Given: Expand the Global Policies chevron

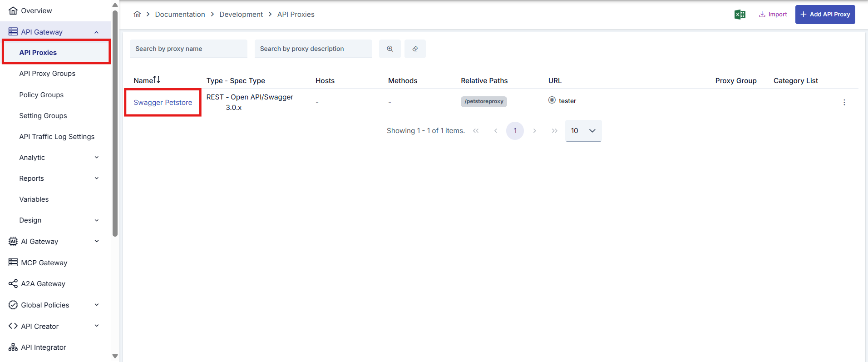Looking at the screenshot, I should pos(96,305).
